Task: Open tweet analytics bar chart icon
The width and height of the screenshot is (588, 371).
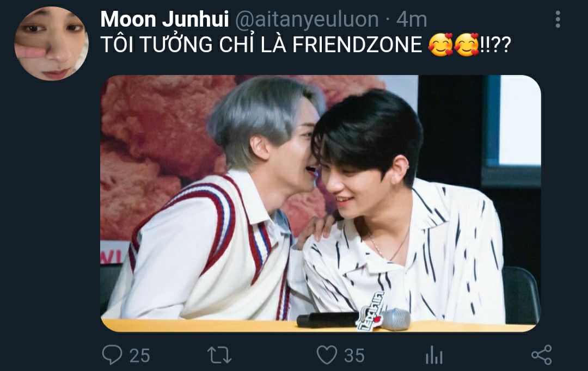Action: pyautogui.click(x=434, y=355)
